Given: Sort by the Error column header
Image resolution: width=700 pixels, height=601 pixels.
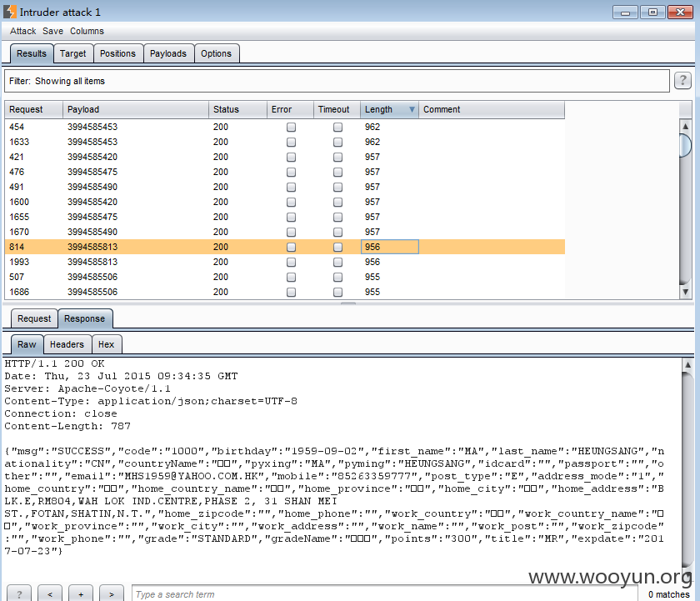Looking at the screenshot, I should coord(290,109).
